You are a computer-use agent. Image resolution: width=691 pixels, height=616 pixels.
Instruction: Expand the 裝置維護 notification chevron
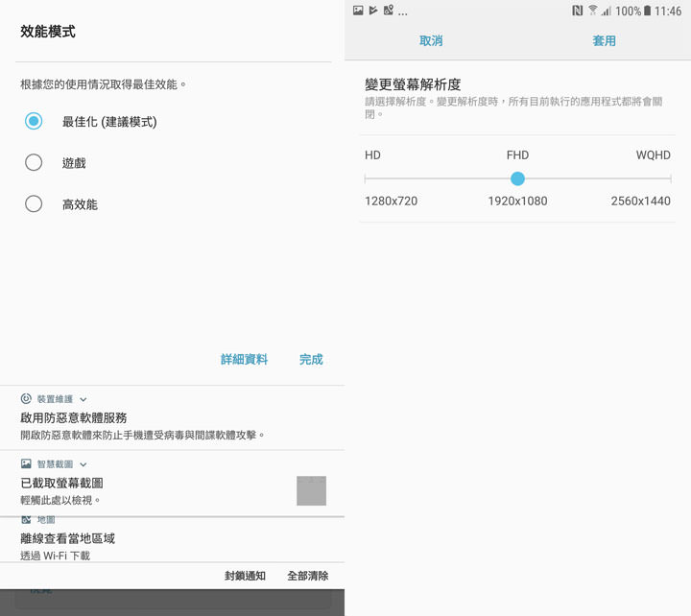click(83, 399)
